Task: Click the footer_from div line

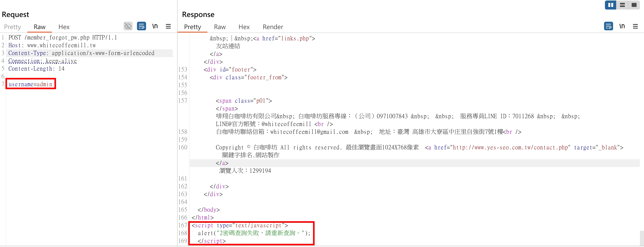Action: [x=249, y=77]
